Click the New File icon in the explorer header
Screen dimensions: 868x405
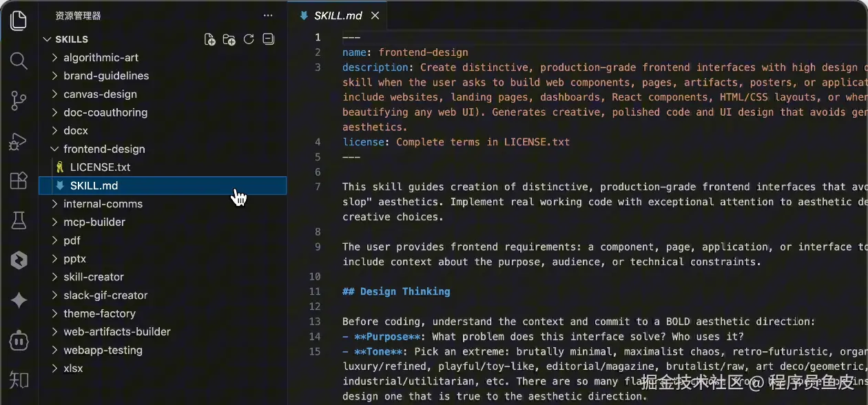click(210, 39)
